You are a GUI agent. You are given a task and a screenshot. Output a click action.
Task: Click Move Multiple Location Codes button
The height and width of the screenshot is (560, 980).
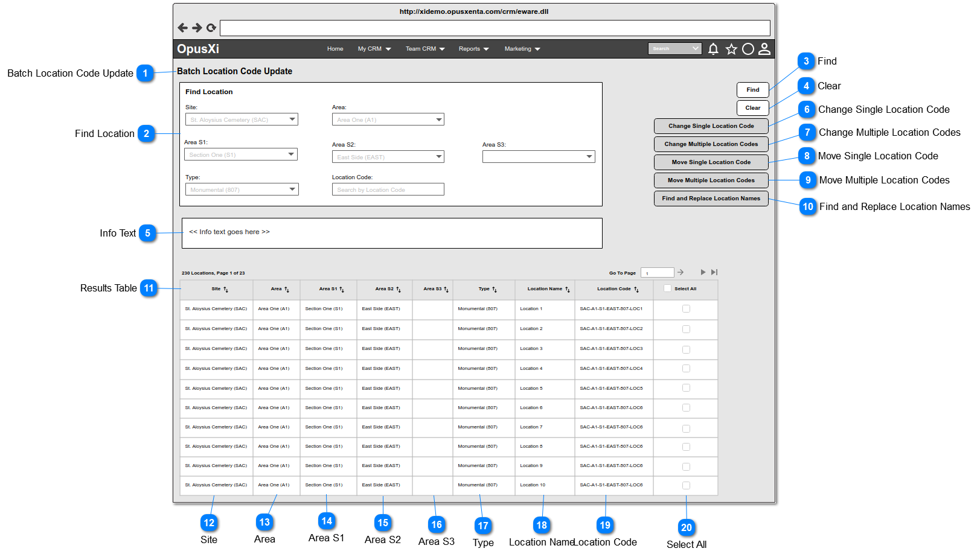point(711,180)
